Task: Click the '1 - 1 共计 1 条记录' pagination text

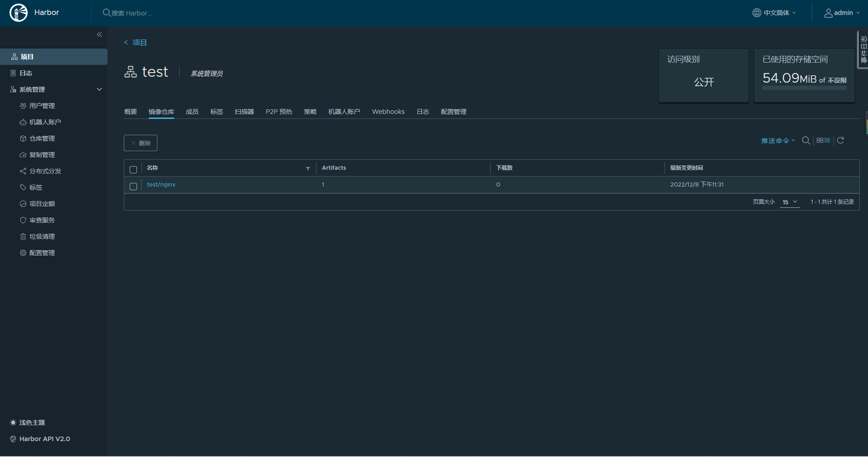Action: (832, 202)
